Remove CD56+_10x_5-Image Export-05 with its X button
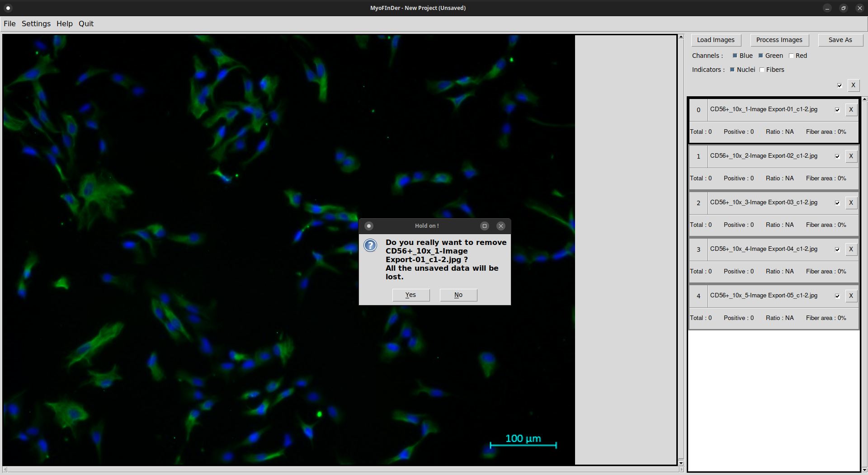 [851, 296]
